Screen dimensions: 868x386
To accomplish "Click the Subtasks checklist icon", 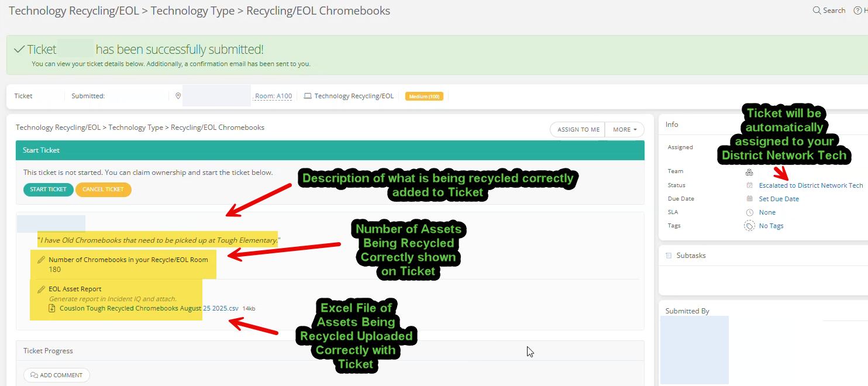I will 669,256.
